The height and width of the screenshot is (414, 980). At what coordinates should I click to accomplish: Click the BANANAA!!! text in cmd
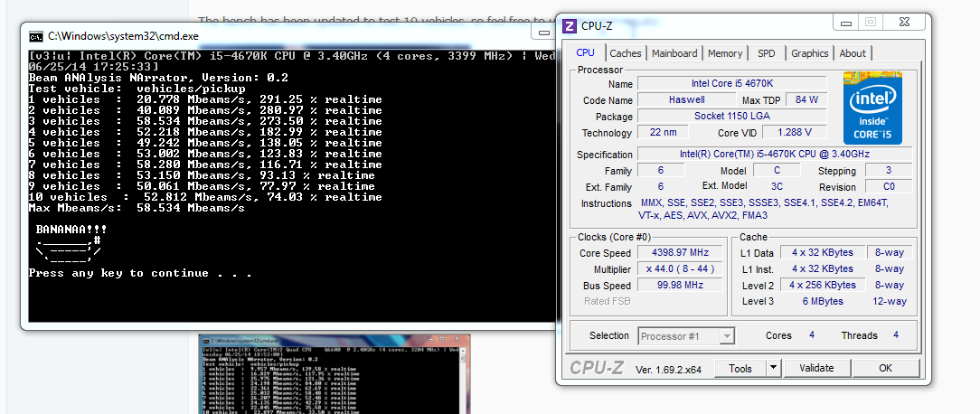point(71,230)
